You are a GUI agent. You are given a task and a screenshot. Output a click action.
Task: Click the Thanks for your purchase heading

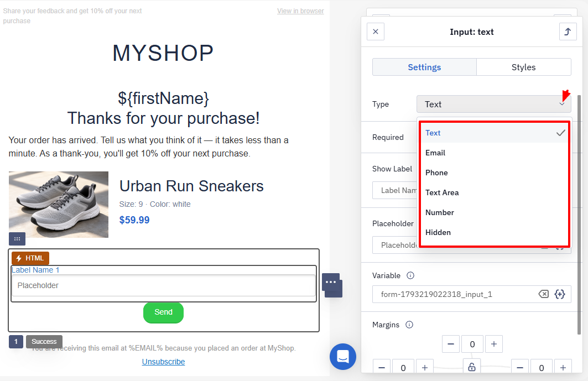(x=164, y=118)
